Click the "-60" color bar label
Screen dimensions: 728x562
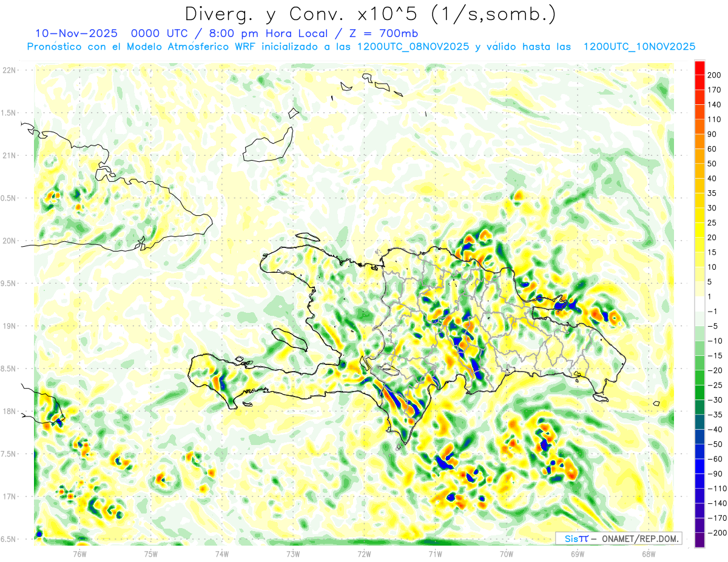715,459
